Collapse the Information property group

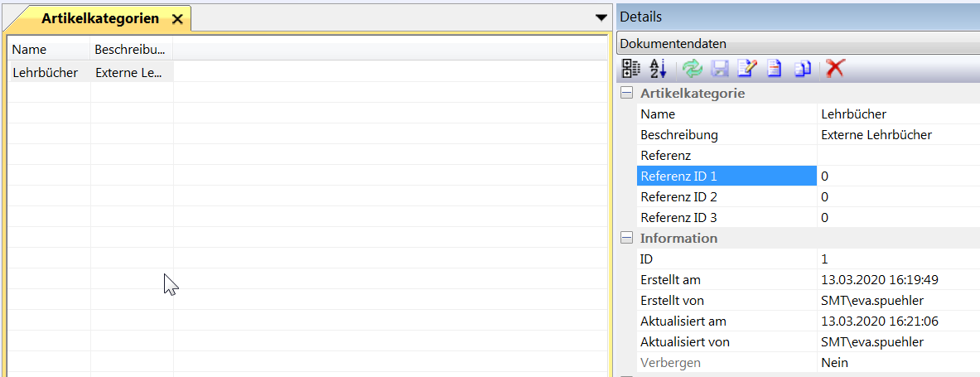pos(627,238)
